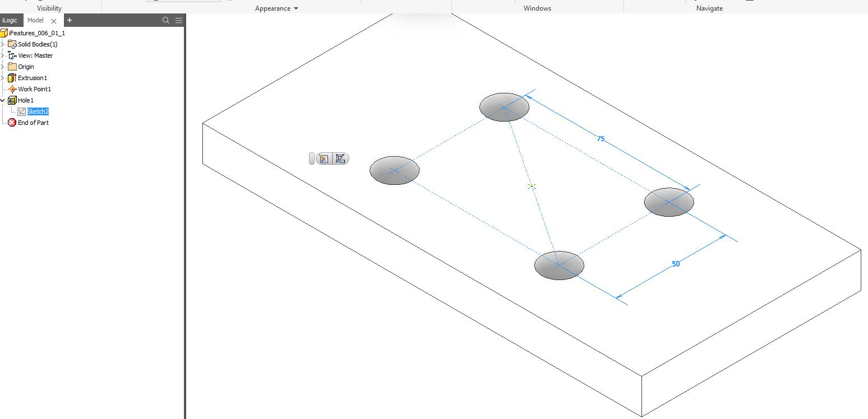Click the End of Part marker
The height and width of the screenshot is (419, 868).
pyautogui.click(x=12, y=123)
